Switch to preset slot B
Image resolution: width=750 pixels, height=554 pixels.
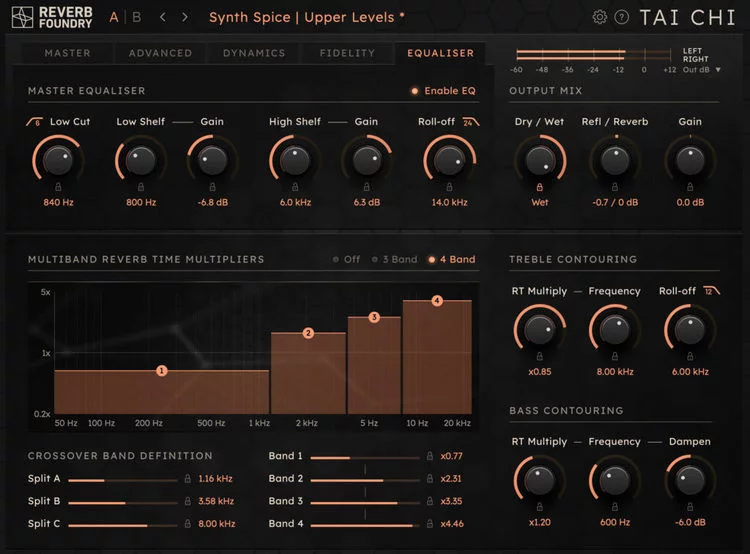pos(137,17)
